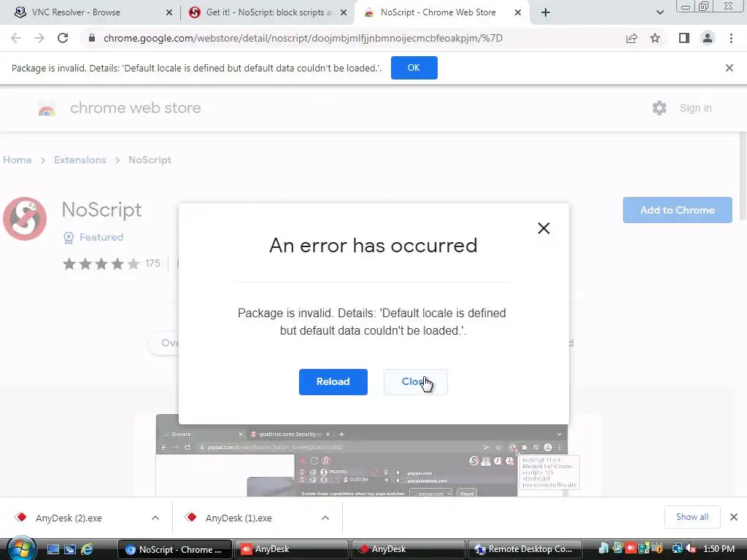Open the Chrome side panel icon

tap(684, 38)
